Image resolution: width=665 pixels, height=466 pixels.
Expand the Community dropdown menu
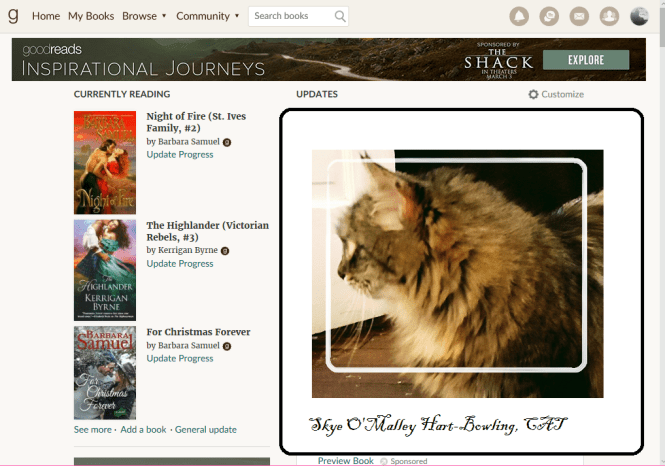click(x=207, y=16)
